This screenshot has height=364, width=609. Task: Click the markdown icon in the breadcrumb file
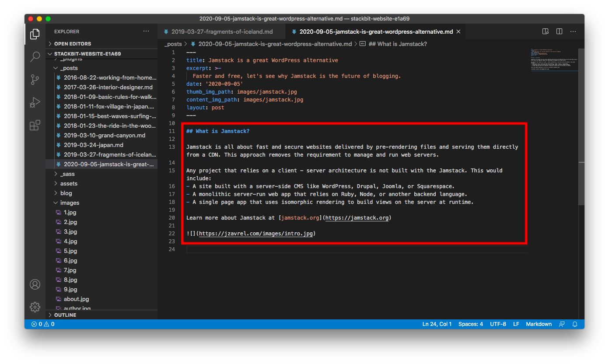pyautogui.click(x=193, y=44)
